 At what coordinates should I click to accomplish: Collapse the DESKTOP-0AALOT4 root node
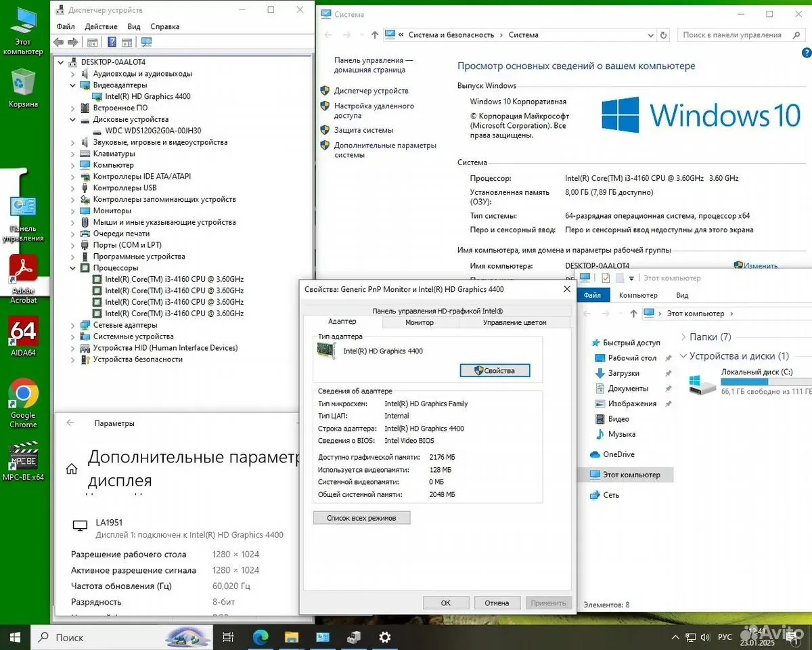[61, 62]
